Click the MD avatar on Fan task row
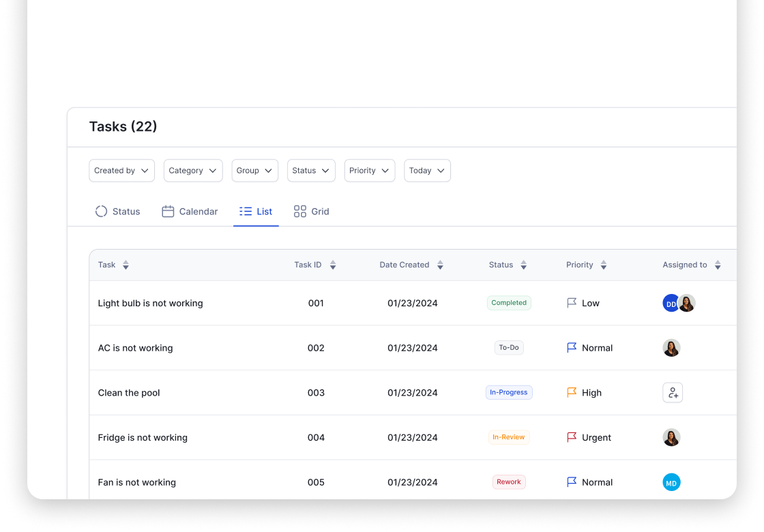764x532 pixels. (671, 482)
